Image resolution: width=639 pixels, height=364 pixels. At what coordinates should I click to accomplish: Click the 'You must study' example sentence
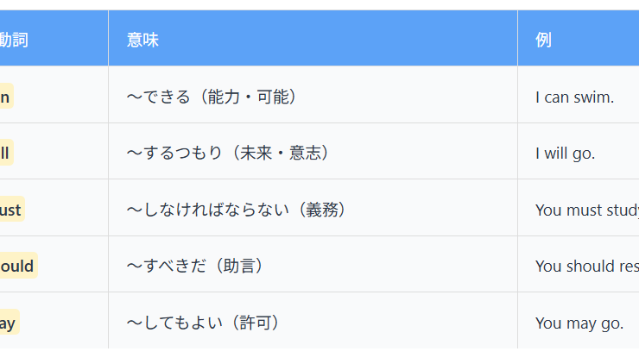pyautogui.click(x=586, y=210)
